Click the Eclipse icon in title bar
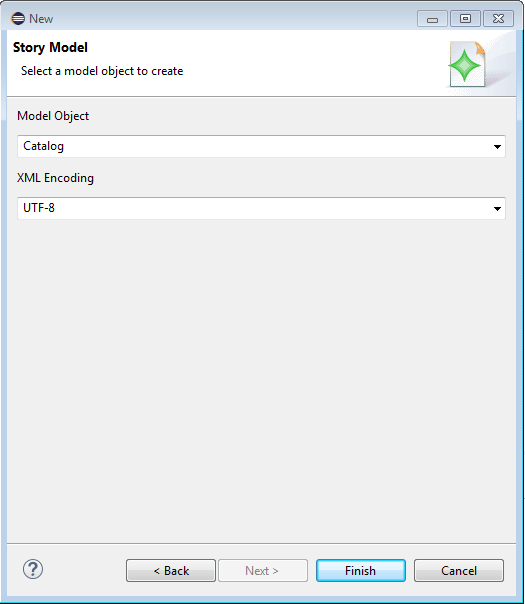This screenshot has height=604, width=525. coord(18,18)
